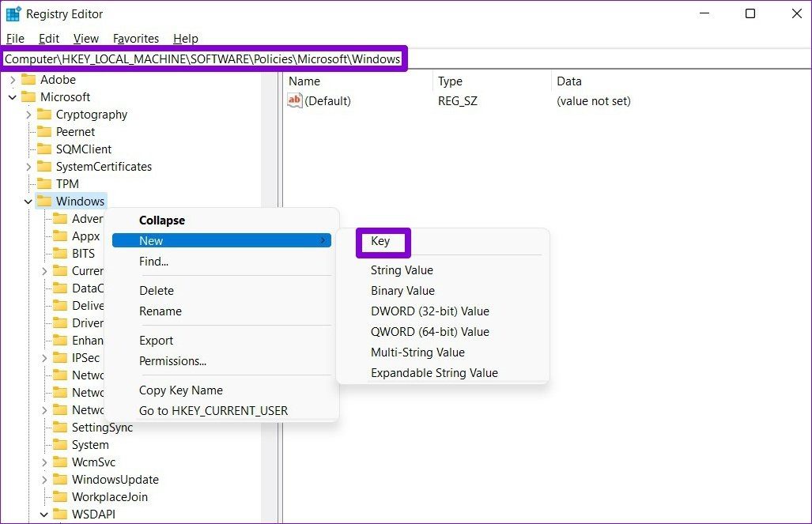Click the Cryptography folder icon
This screenshot has width=812, height=524.
(x=44, y=115)
